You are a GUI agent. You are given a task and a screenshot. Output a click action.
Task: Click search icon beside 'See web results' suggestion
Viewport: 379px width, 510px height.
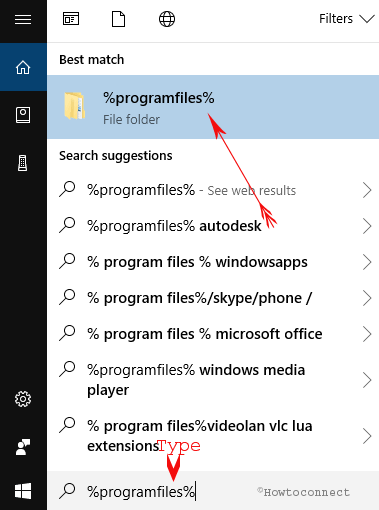click(67, 189)
